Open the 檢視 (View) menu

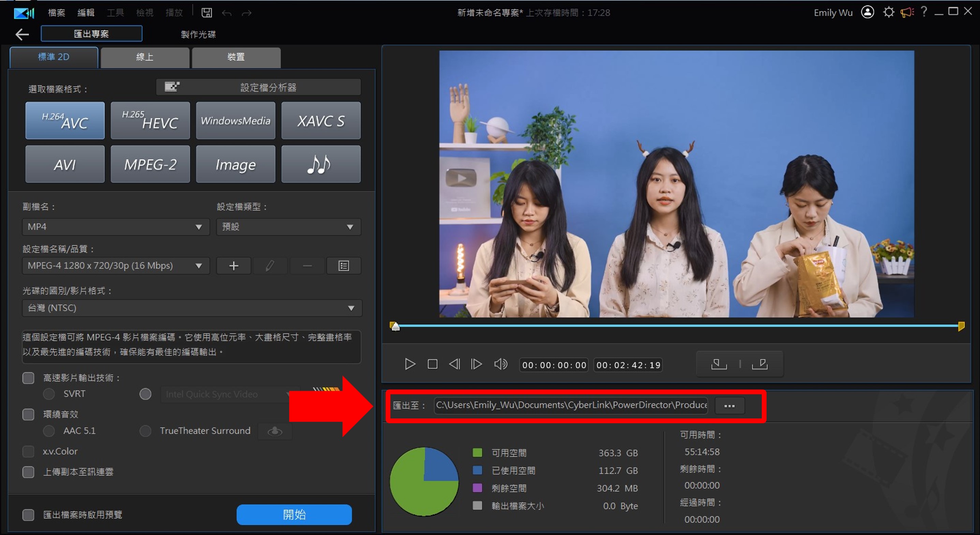click(x=145, y=13)
